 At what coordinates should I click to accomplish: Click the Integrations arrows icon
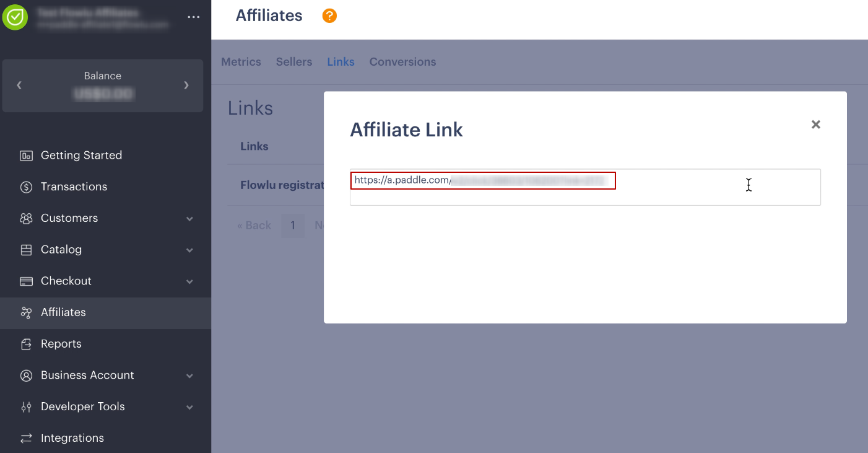click(x=26, y=438)
